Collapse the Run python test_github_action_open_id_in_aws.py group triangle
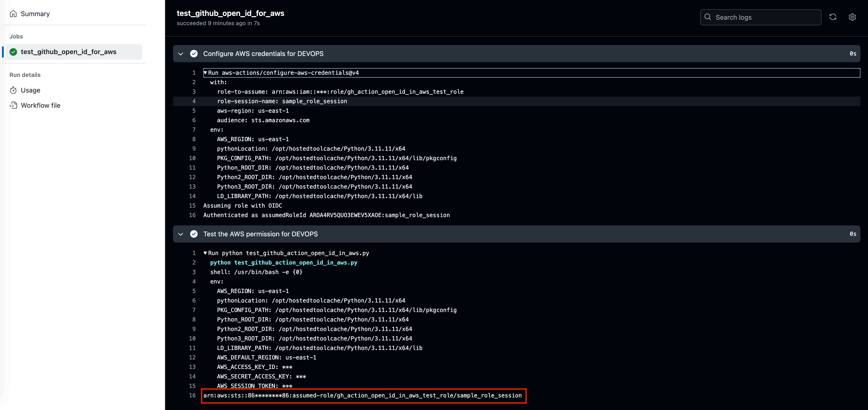Image resolution: width=868 pixels, height=410 pixels. (x=205, y=253)
